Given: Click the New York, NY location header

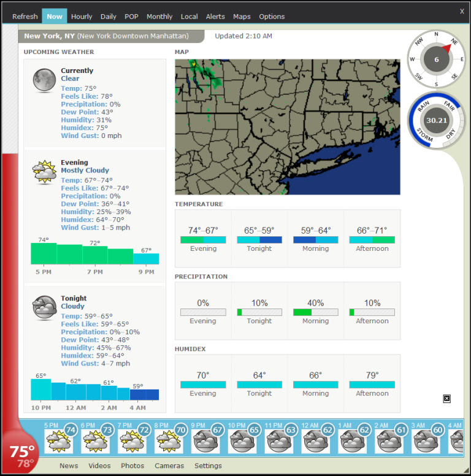Looking at the screenshot, I should click(x=111, y=36).
